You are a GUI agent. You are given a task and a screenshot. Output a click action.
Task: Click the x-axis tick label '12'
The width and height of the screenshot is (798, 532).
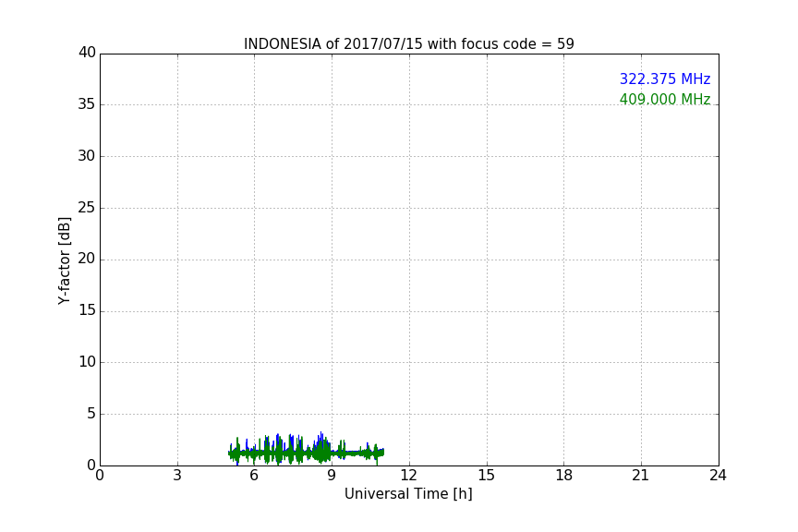[x=408, y=476]
